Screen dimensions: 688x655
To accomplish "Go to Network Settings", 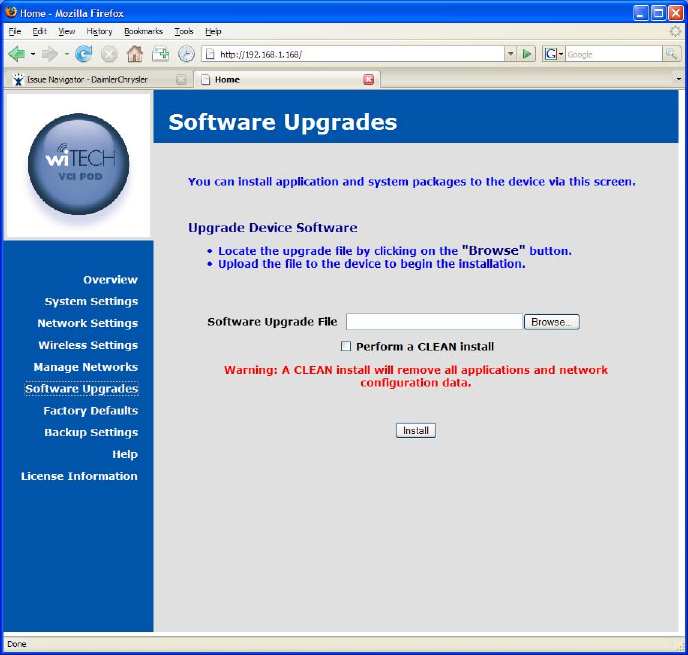I will (88, 323).
